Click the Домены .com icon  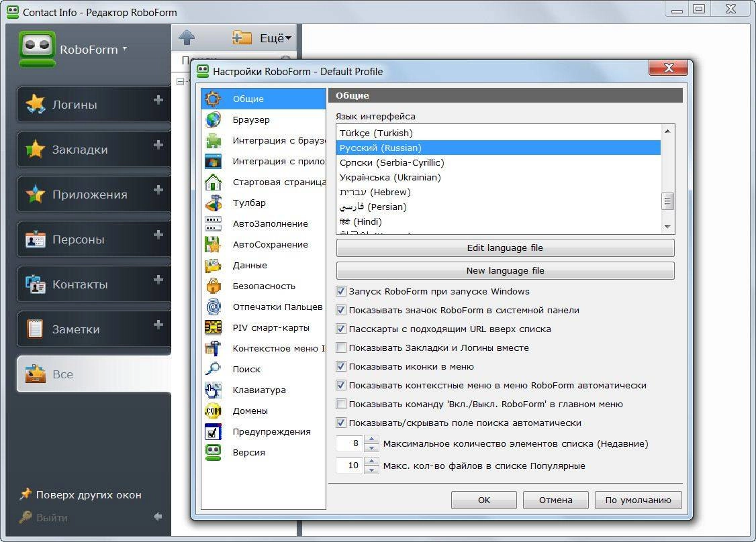pyautogui.click(x=213, y=411)
